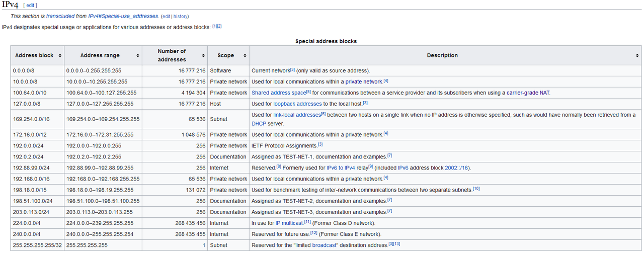Screen dimensions: 644x257
Task: Open the transcluded link in the note
Action: coord(59,16)
